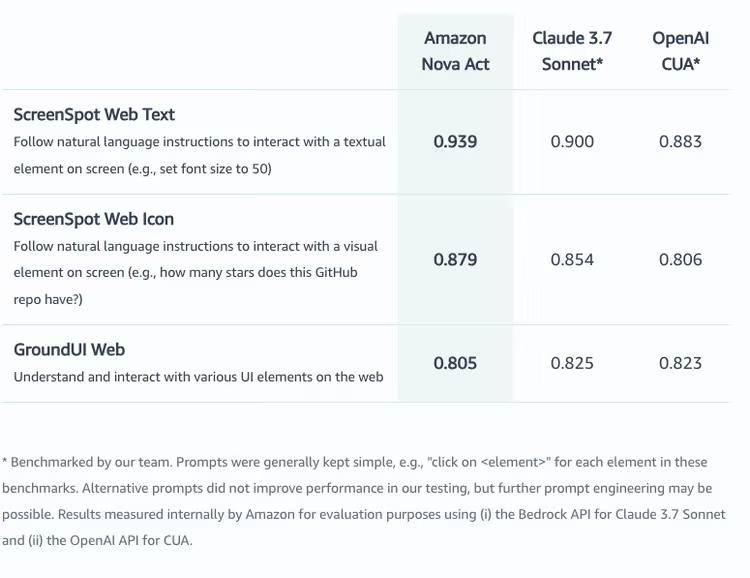
Task: Click the 0.854 score value
Action: click(x=572, y=260)
